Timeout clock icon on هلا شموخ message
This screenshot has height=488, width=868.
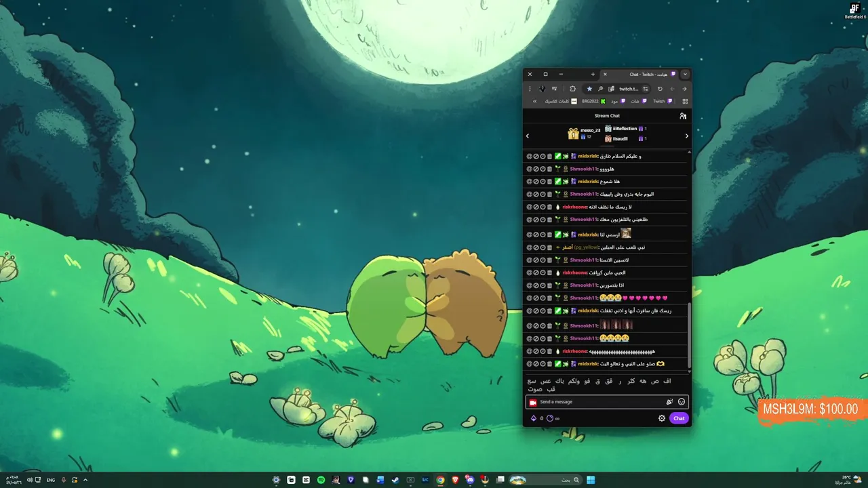(542, 181)
